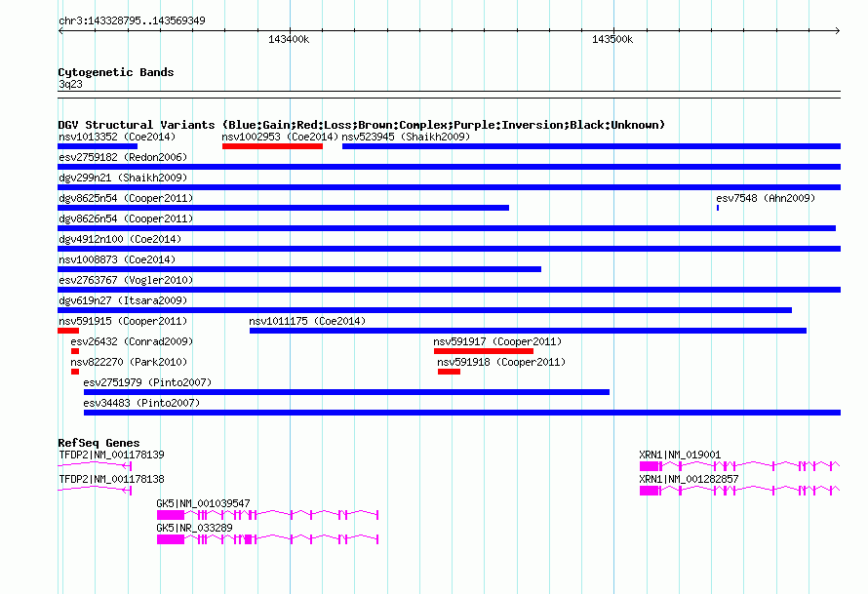Open nsv822270 (Park2010) label
Image resolution: width=868 pixels, height=594 pixels.
coord(129,362)
